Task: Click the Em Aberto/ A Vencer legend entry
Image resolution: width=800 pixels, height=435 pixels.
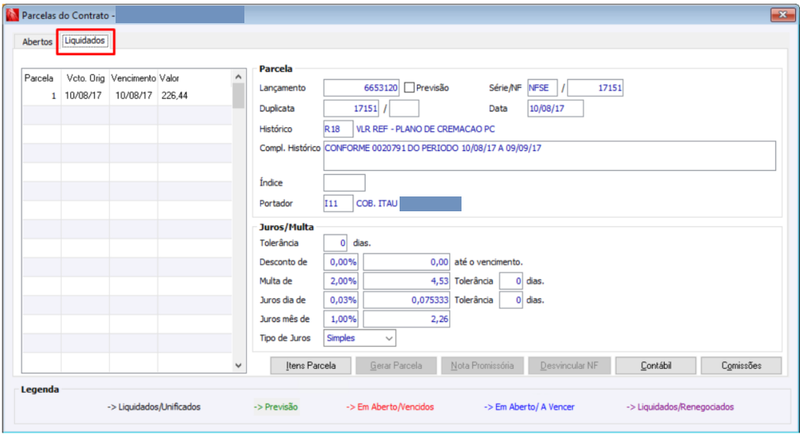Action: tap(529, 407)
